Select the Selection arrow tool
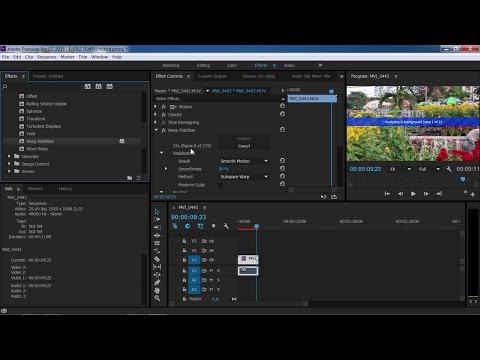 (x=157, y=212)
